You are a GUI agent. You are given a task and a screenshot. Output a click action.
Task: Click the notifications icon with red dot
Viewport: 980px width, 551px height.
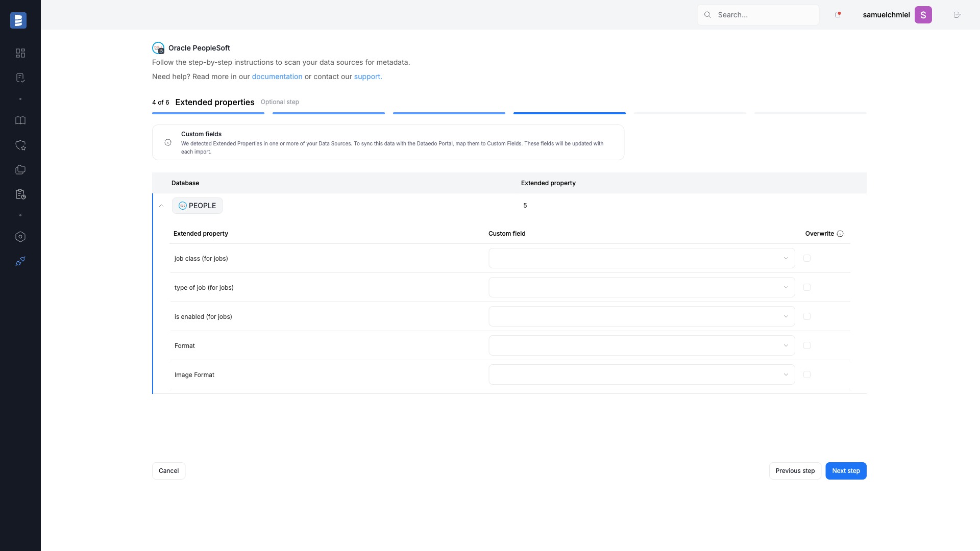(x=838, y=15)
